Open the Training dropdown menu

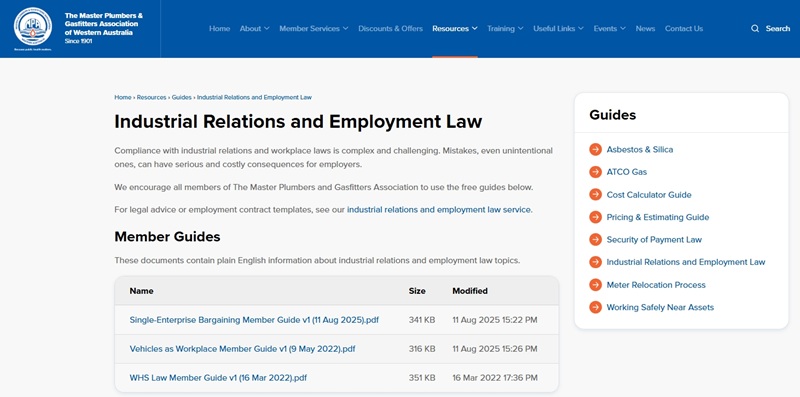point(505,29)
